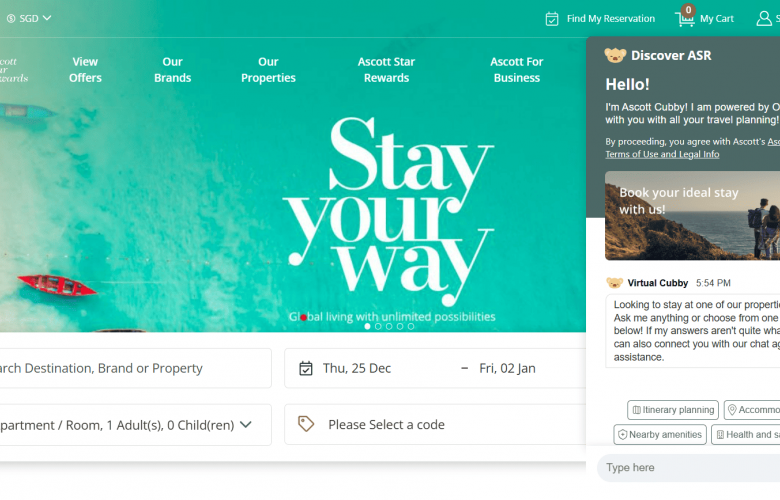Expand the Apartment / Room guests dropdown
This screenshot has width=780, height=500.
click(135, 425)
